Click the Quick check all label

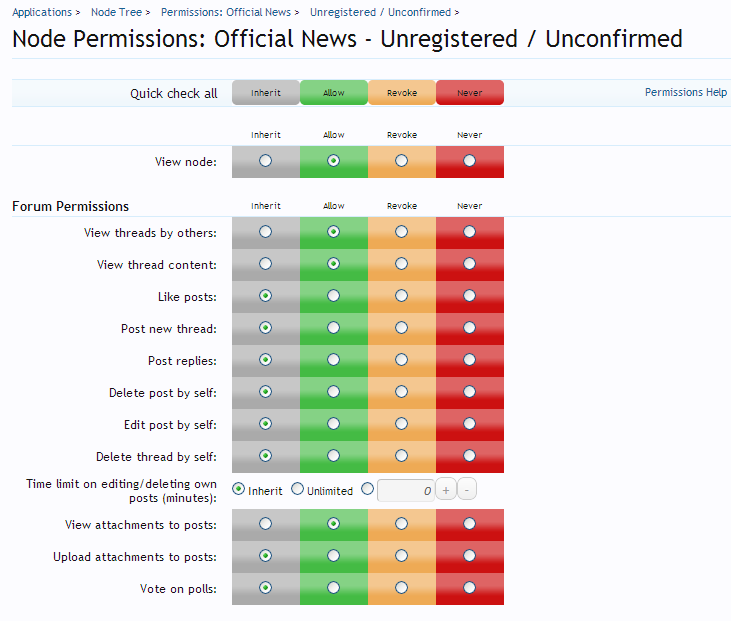point(173,94)
